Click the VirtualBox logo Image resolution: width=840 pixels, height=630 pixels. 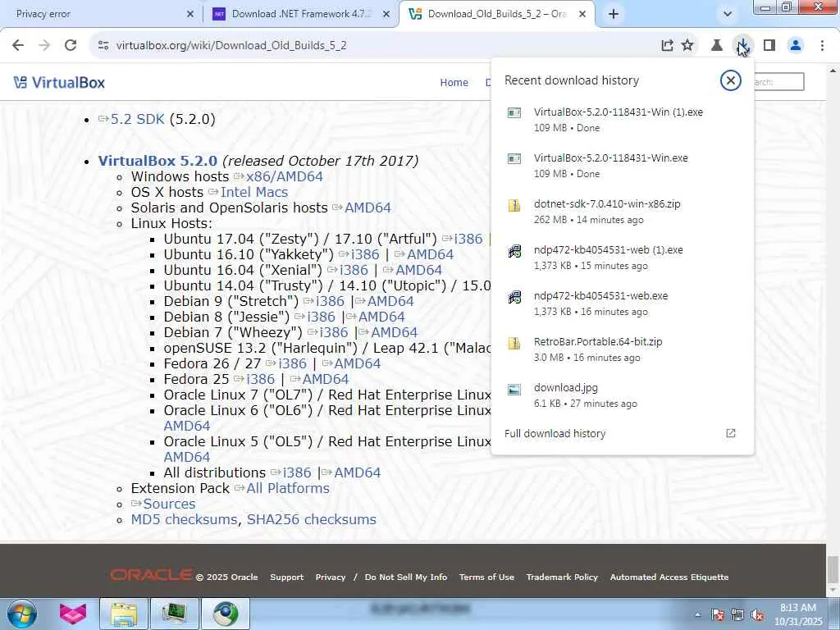[x=59, y=83]
